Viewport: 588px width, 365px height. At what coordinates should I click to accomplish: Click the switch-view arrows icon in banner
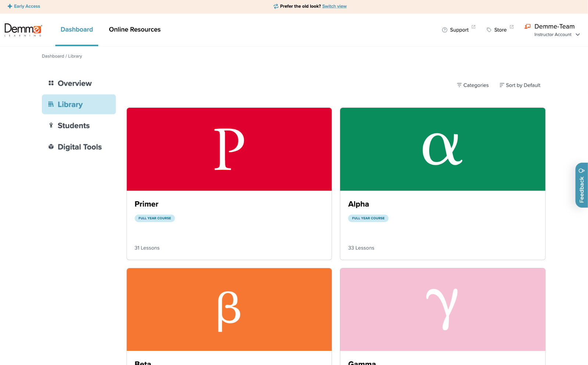(x=276, y=6)
